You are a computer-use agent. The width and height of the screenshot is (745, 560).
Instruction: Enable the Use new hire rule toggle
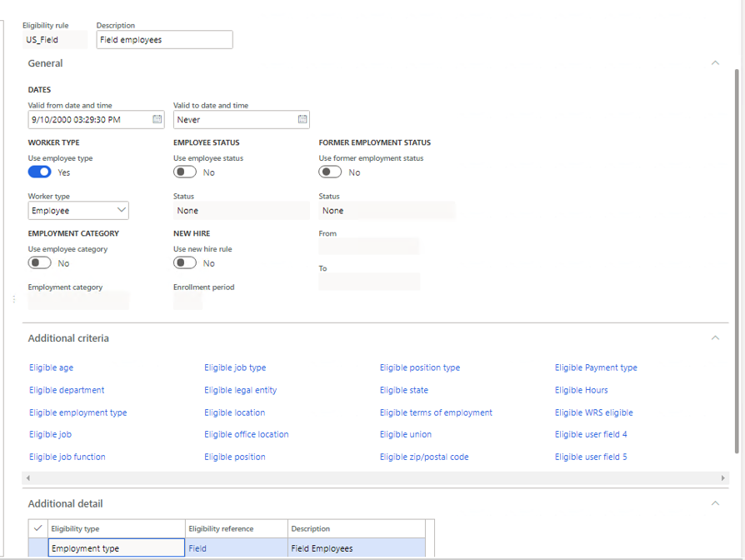point(184,262)
